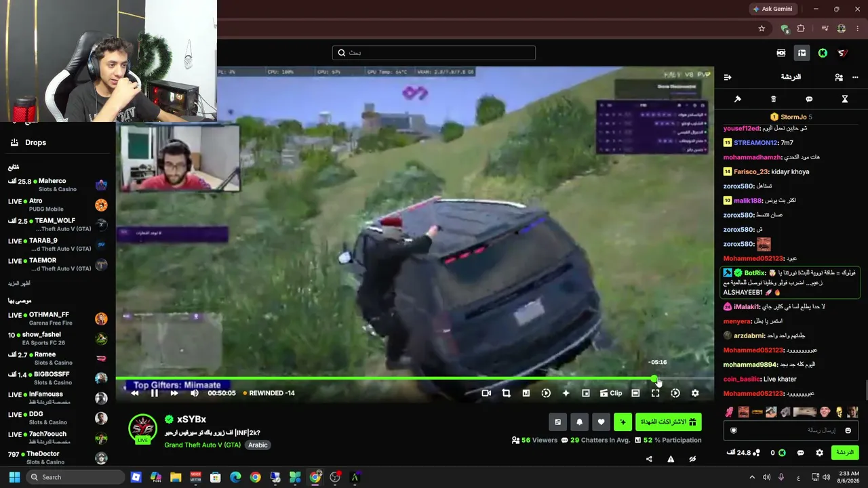The height and width of the screenshot is (488, 868).
Task: Toggle picture-in-picture mini player
Action: click(586, 393)
